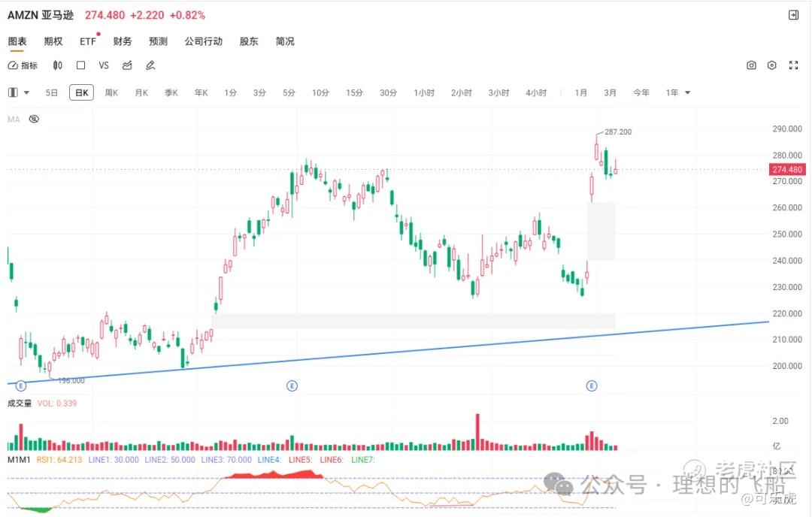Click the LINE1: 30.000 label
812x517 pixels.
point(114,460)
